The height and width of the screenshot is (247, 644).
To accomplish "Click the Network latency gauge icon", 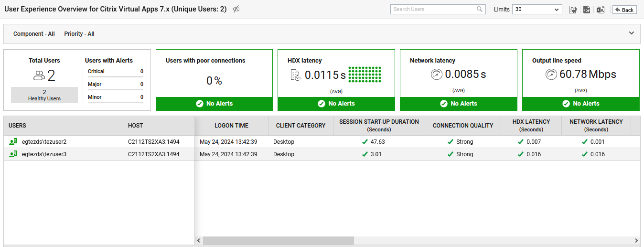I will click(436, 75).
